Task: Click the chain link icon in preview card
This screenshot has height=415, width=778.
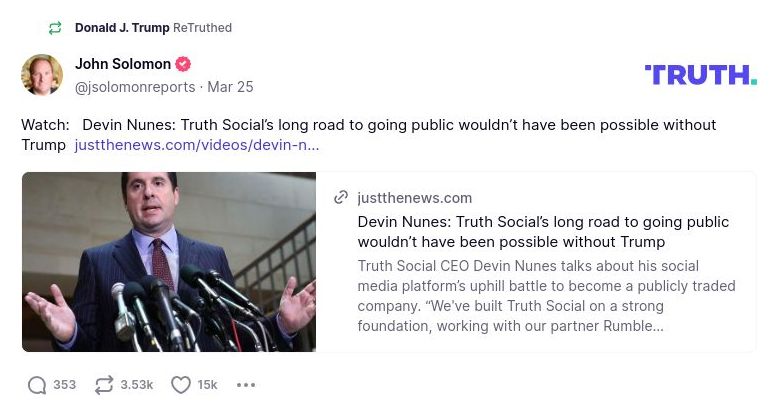Action: click(341, 198)
